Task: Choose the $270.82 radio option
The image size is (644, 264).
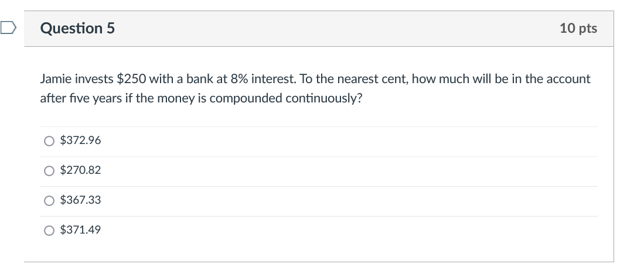Action: (50, 170)
